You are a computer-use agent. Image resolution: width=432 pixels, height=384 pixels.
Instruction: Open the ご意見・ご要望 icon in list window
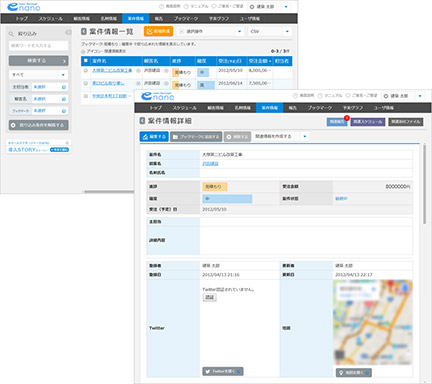click(x=214, y=6)
